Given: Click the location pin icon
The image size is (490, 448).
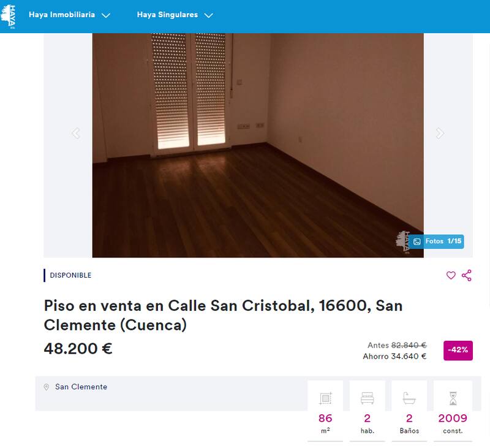Looking at the screenshot, I should point(47,387).
